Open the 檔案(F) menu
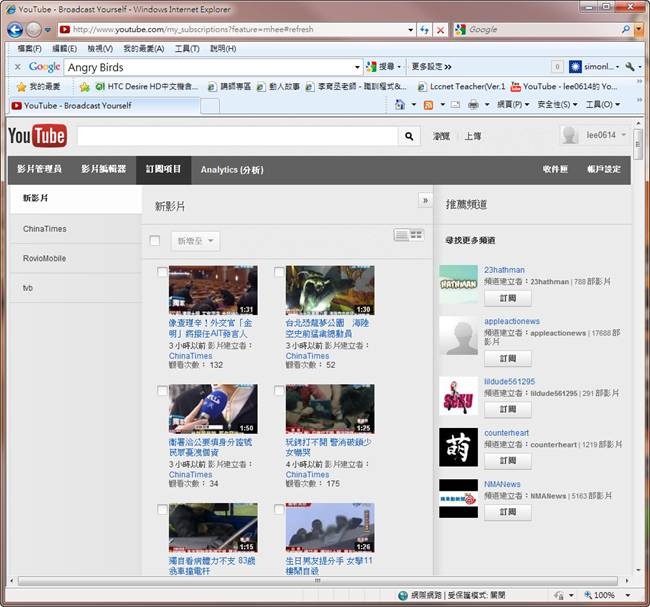The image size is (650, 607). point(29,49)
